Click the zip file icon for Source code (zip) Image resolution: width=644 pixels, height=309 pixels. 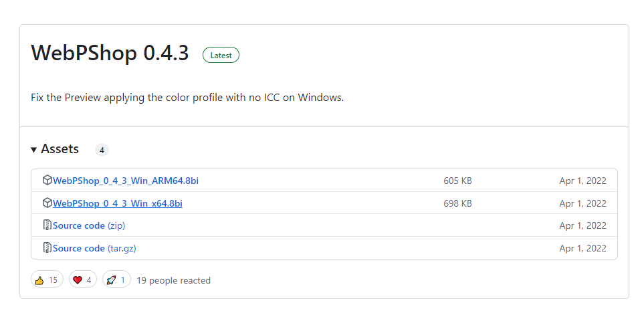click(47, 225)
